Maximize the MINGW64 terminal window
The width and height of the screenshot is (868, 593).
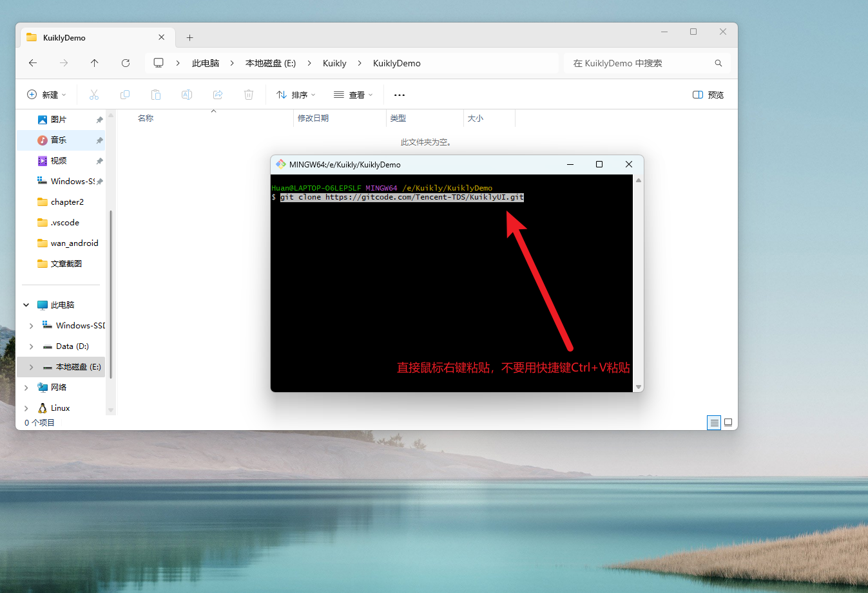[599, 164]
